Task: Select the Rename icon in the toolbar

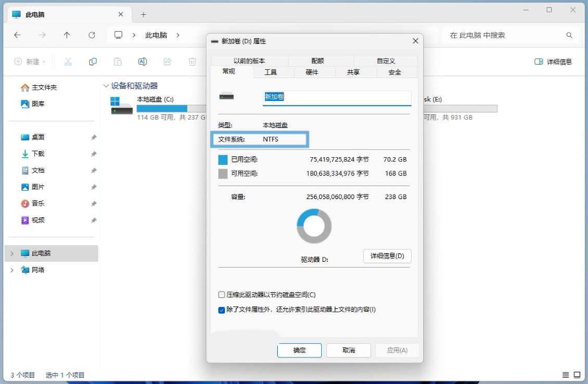Action: tap(143, 61)
